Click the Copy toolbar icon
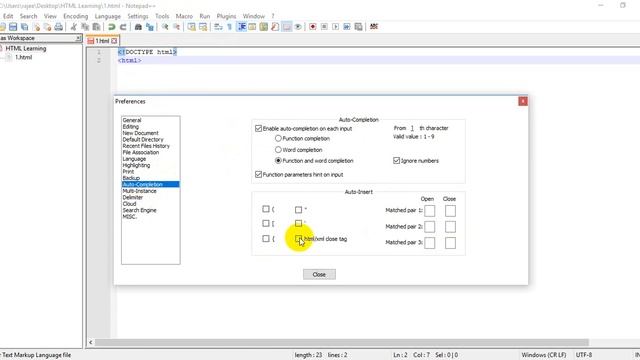Image resolution: width=640 pixels, height=360 pixels. 85,27
